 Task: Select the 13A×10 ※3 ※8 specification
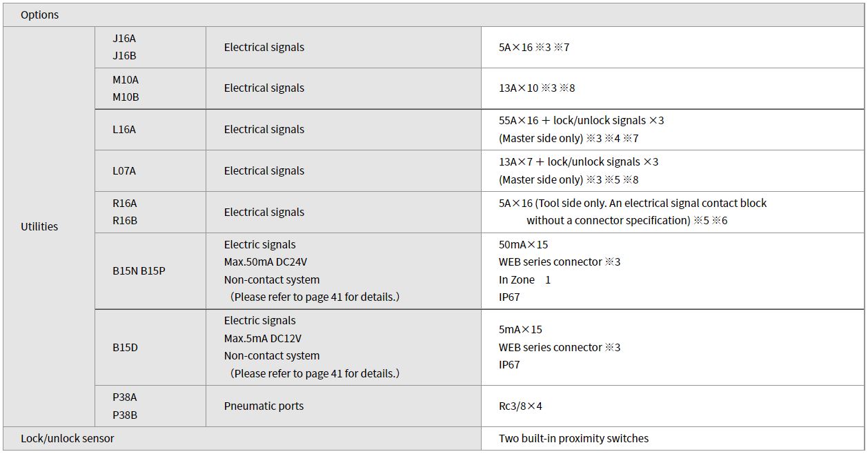pos(537,88)
